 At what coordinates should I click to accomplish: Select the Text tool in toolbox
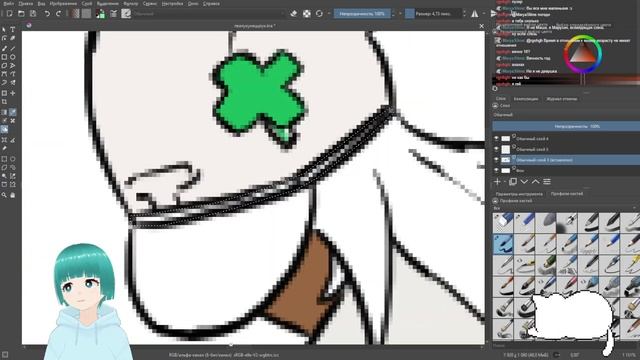(13, 29)
